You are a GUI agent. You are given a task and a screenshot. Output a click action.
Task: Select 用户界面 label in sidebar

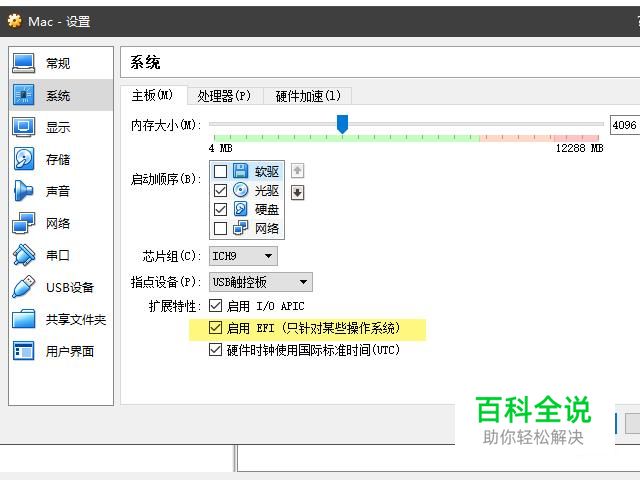70,351
